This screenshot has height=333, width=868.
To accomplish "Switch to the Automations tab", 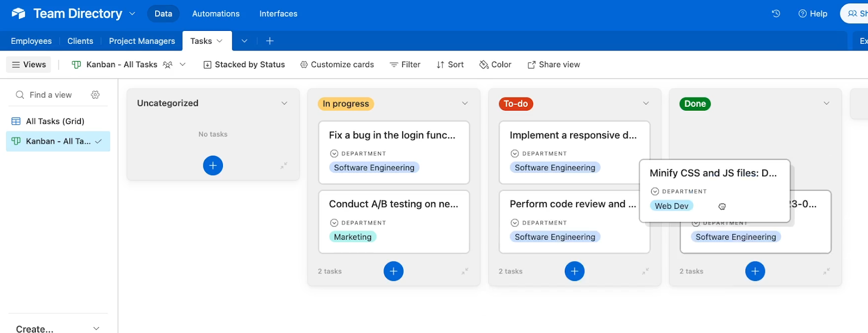I will (x=216, y=14).
